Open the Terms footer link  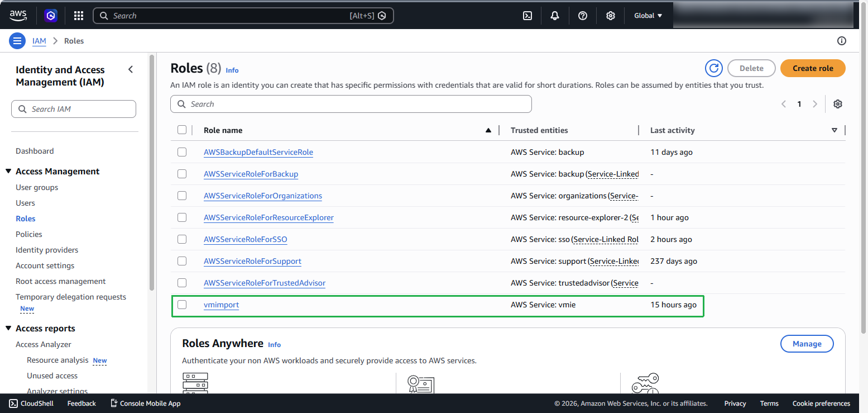coord(769,403)
